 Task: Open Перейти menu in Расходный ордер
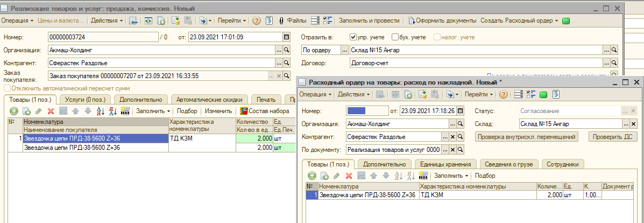click(479, 95)
